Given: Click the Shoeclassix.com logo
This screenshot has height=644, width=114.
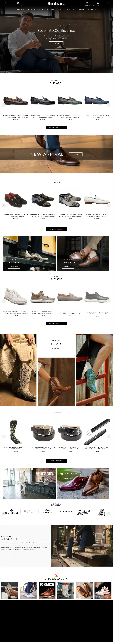Looking at the screenshot, I should pyautogui.click(x=56, y=4).
